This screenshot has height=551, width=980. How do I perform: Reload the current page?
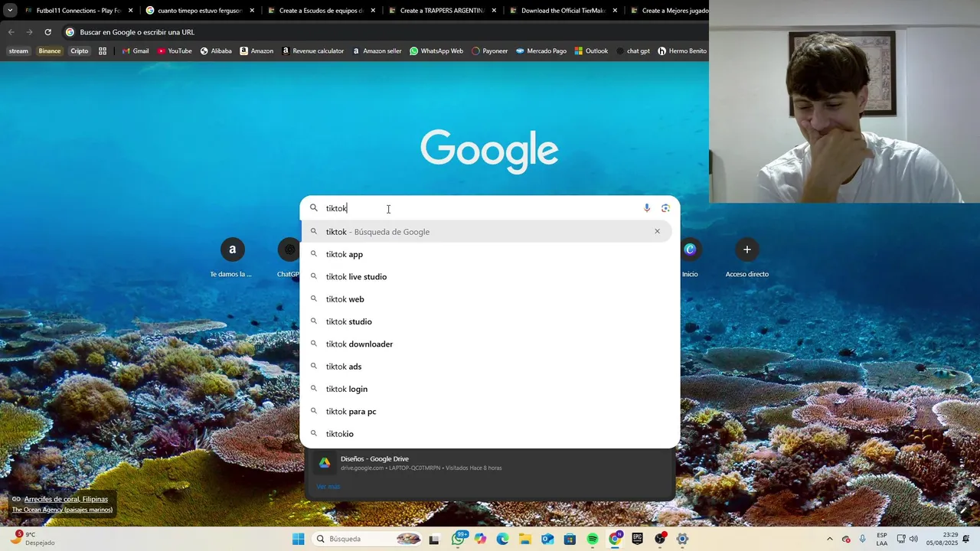(47, 32)
